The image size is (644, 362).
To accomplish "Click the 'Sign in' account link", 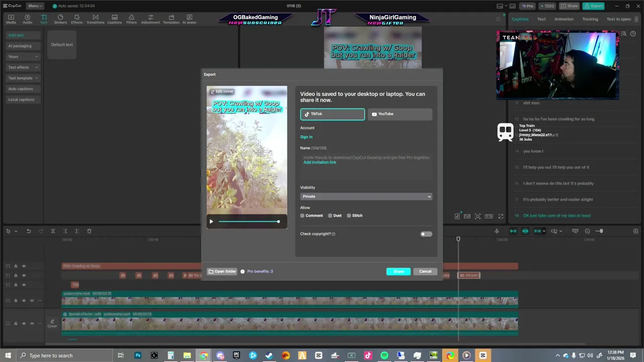I will (x=306, y=137).
